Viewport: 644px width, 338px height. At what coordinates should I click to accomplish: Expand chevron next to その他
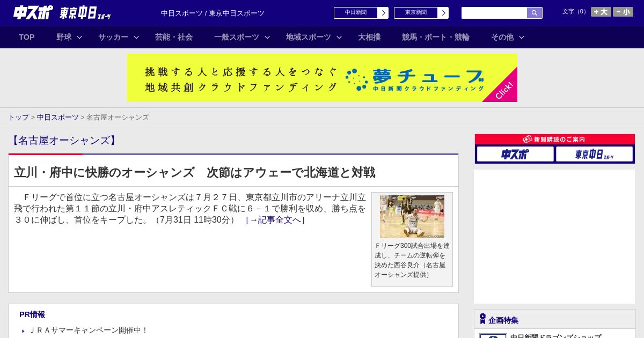(x=522, y=37)
